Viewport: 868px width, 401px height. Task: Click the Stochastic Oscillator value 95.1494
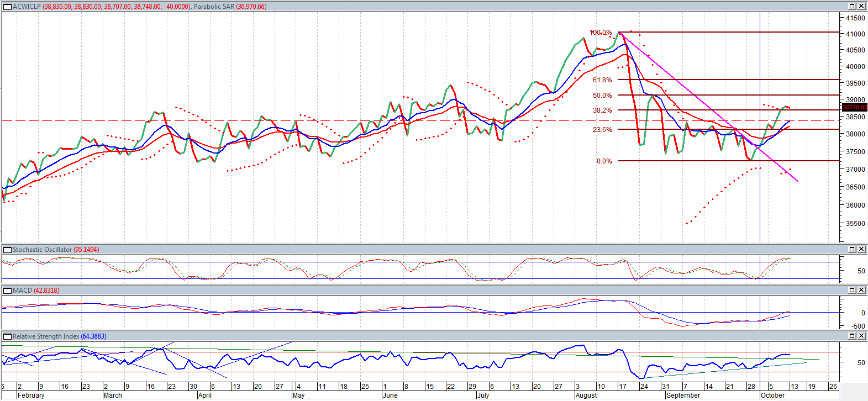tap(86, 250)
